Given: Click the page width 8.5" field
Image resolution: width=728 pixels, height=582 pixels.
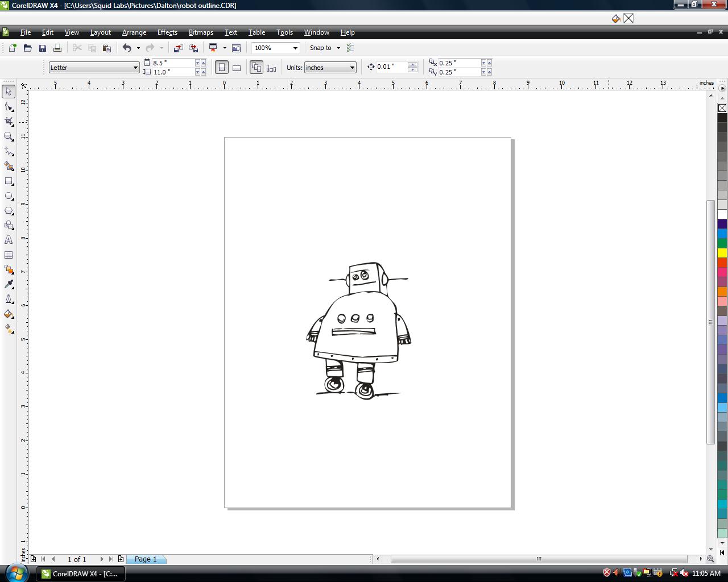Looking at the screenshot, I should (x=173, y=63).
